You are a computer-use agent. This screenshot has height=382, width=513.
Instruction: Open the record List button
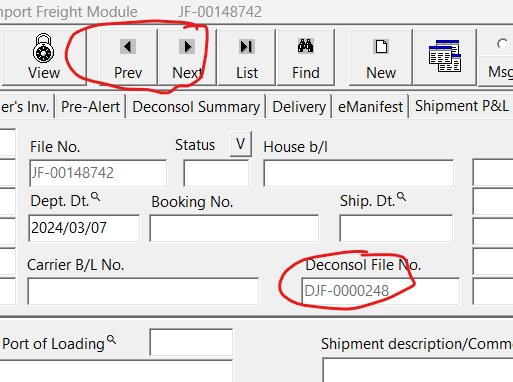247,57
